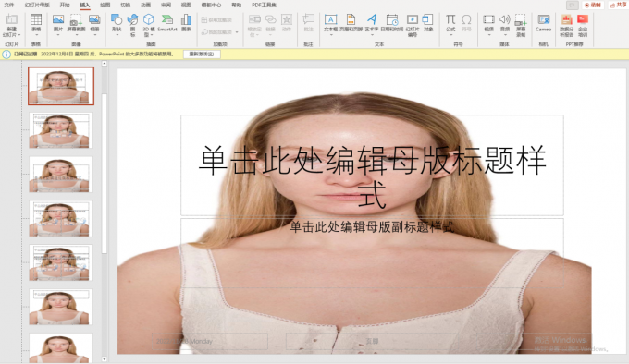Click the 页脚 (Footer) placeholder on slide
Screen dimensions: 629x364
click(x=372, y=341)
